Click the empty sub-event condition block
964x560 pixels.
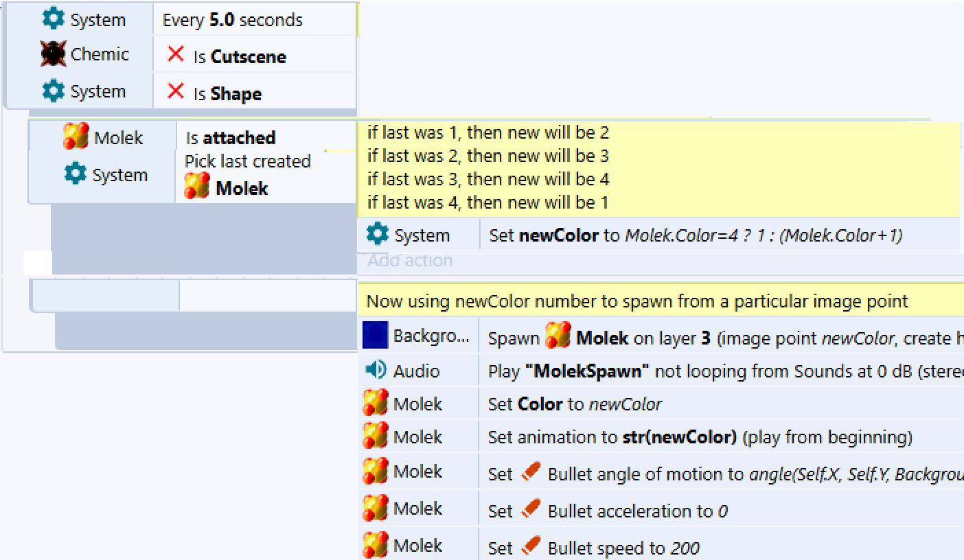(x=106, y=296)
